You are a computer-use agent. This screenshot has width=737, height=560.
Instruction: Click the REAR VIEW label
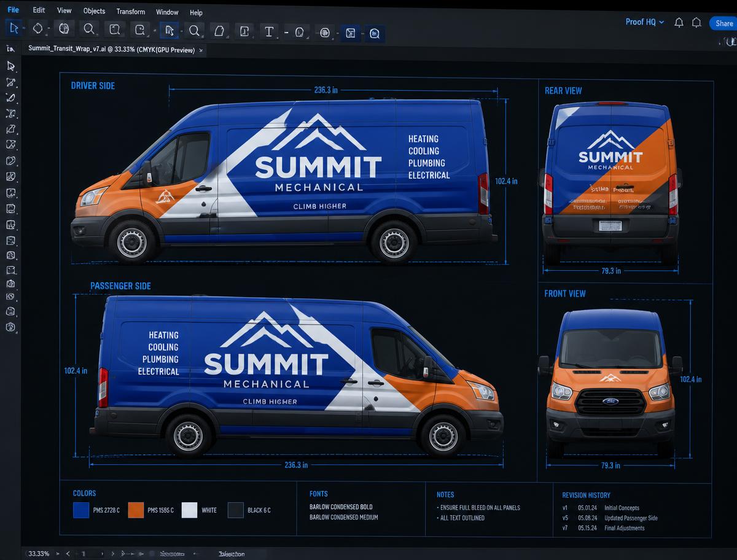(563, 91)
